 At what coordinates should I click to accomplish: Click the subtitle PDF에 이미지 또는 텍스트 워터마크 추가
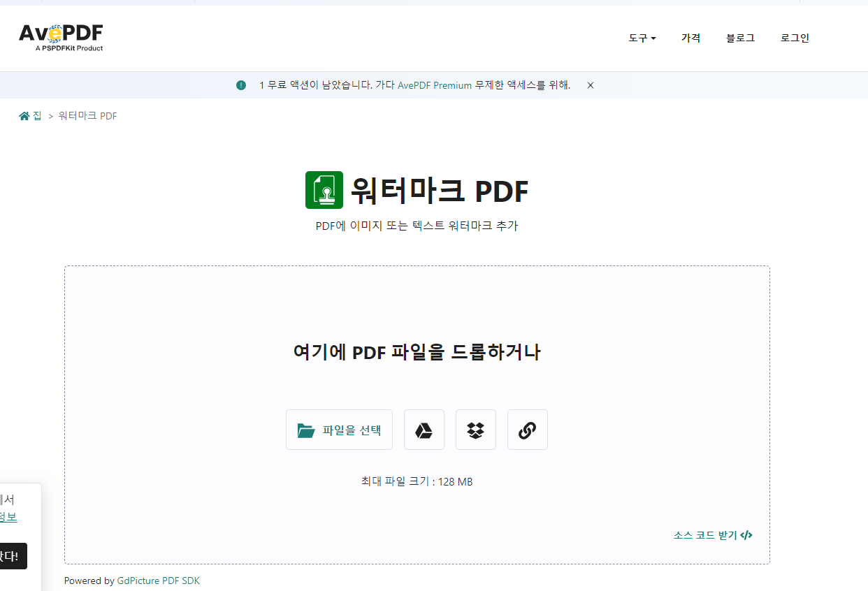click(417, 226)
